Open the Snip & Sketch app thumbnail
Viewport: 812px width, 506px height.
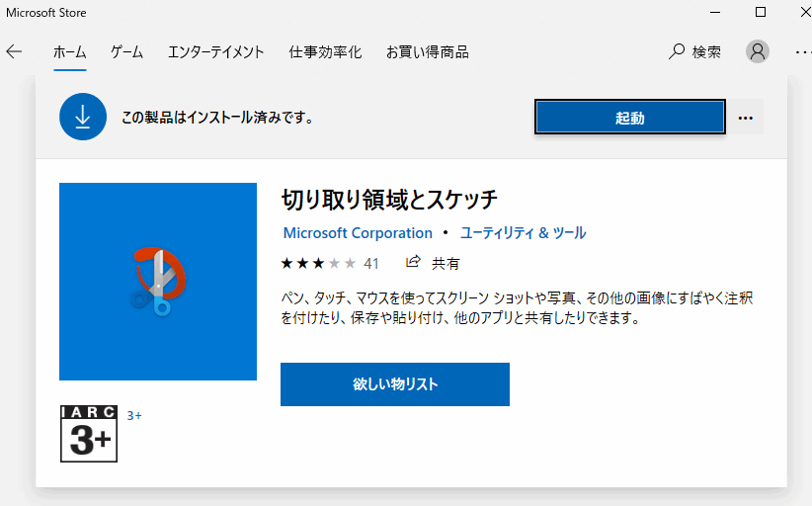coord(158,282)
